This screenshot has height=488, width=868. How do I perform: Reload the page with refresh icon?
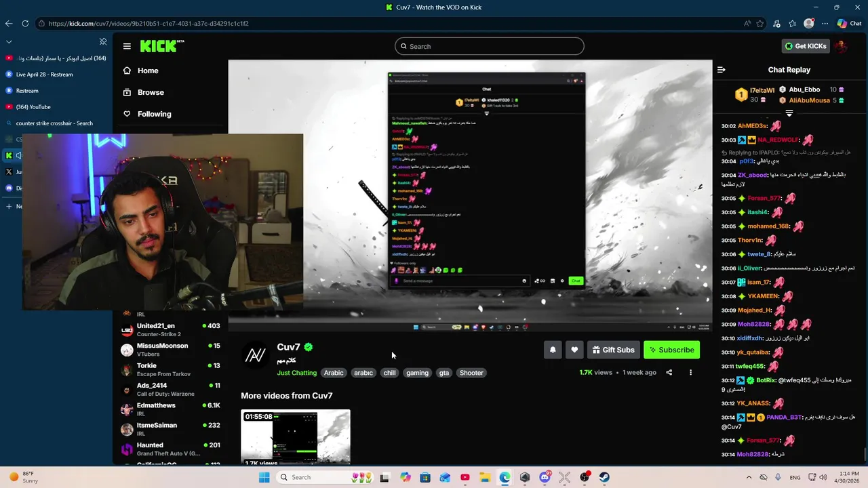click(25, 23)
